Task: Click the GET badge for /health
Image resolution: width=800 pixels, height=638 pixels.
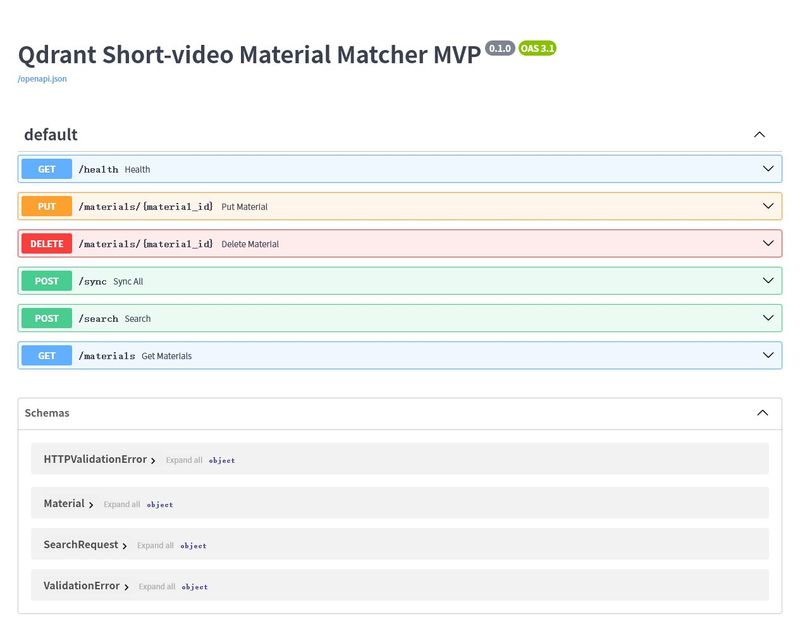Action: (x=46, y=169)
